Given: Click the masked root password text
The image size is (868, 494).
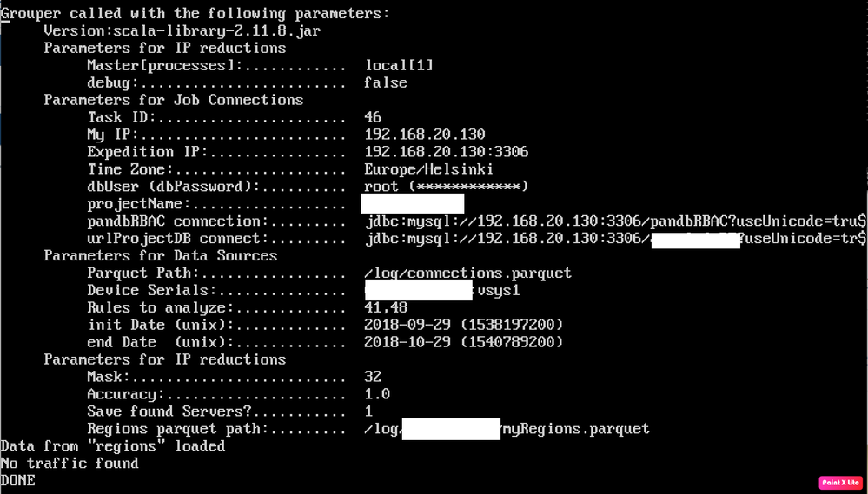Looking at the screenshot, I should tap(447, 187).
